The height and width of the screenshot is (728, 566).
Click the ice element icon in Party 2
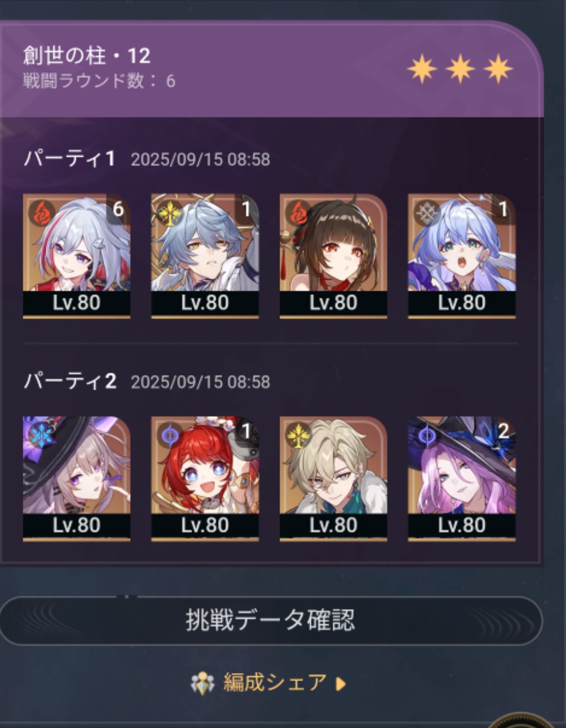point(42,435)
